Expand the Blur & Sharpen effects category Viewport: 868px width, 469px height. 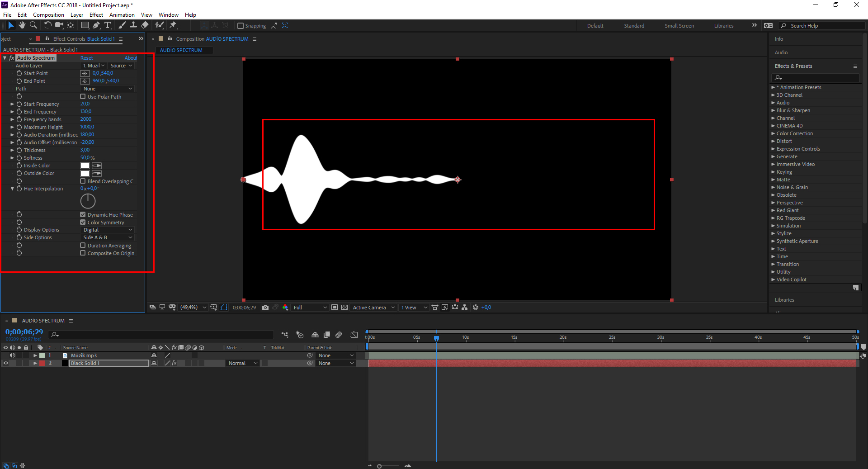[773, 110]
